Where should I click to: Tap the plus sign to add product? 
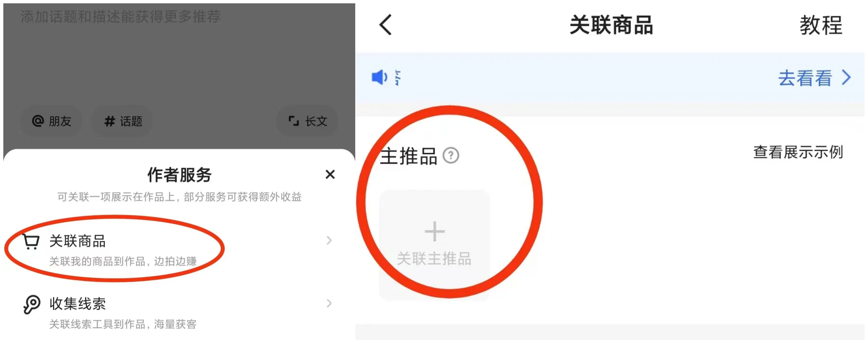(434, 231)
